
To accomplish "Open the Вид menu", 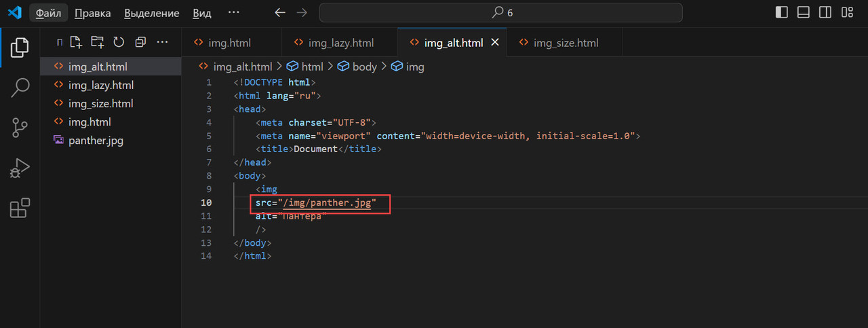I will point(201,13).
